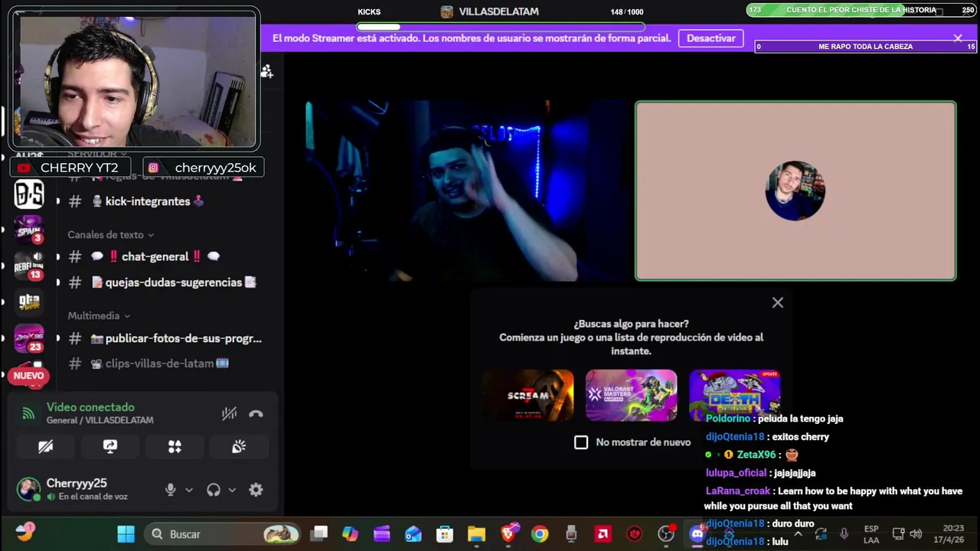980x551 pixels.
Task: Toggle noise suppression waveform icon
Action: coord(229,414)
